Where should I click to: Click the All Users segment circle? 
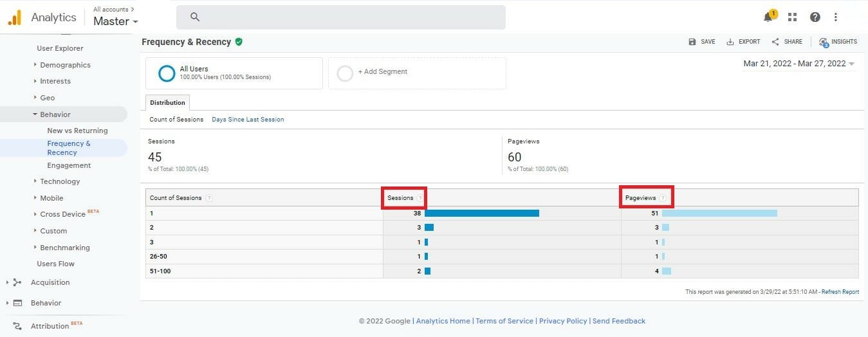coord(167,73)
